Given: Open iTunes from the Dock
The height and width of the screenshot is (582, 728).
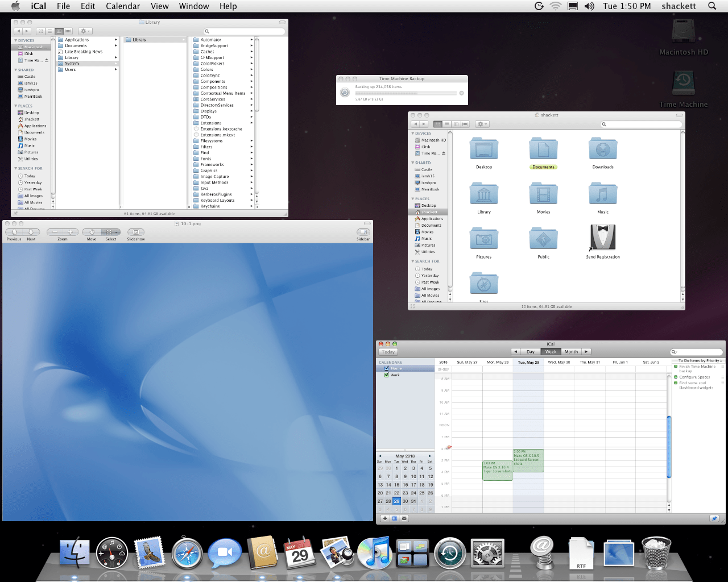Looking at the screenshot, I should 374,553.
